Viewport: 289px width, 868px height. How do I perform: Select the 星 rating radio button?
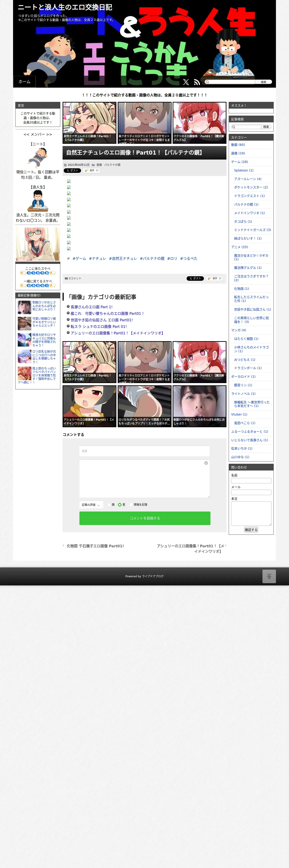(x=120, y=505)
